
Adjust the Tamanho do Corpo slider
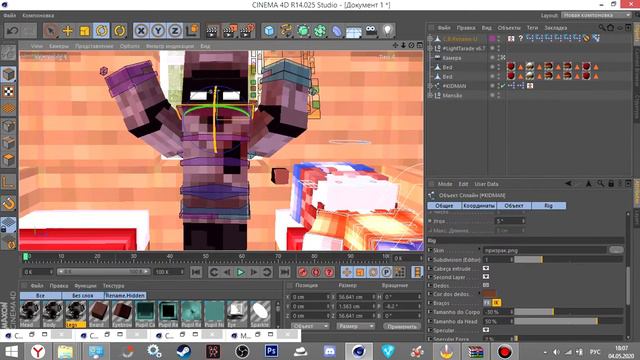click(568, 312)
